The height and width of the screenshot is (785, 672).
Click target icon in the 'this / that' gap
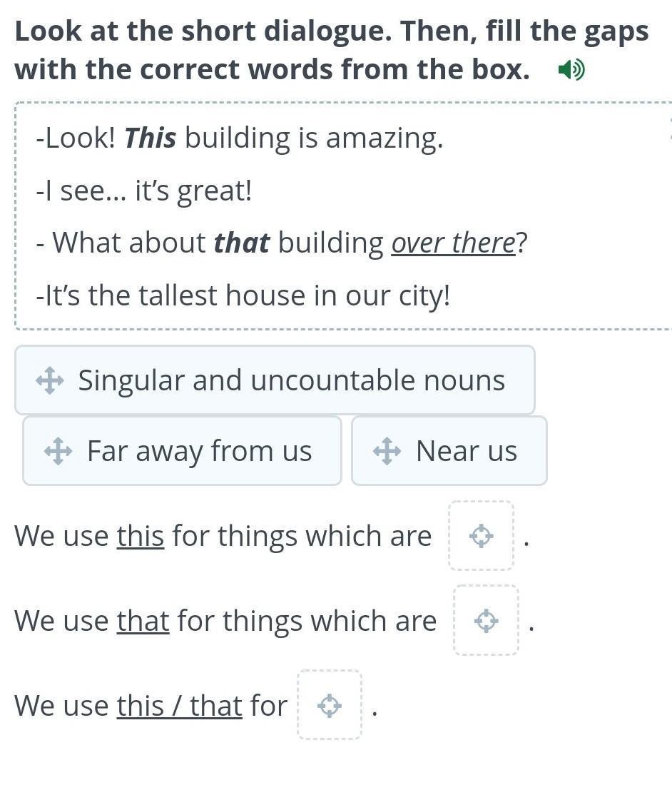[330, 705]
